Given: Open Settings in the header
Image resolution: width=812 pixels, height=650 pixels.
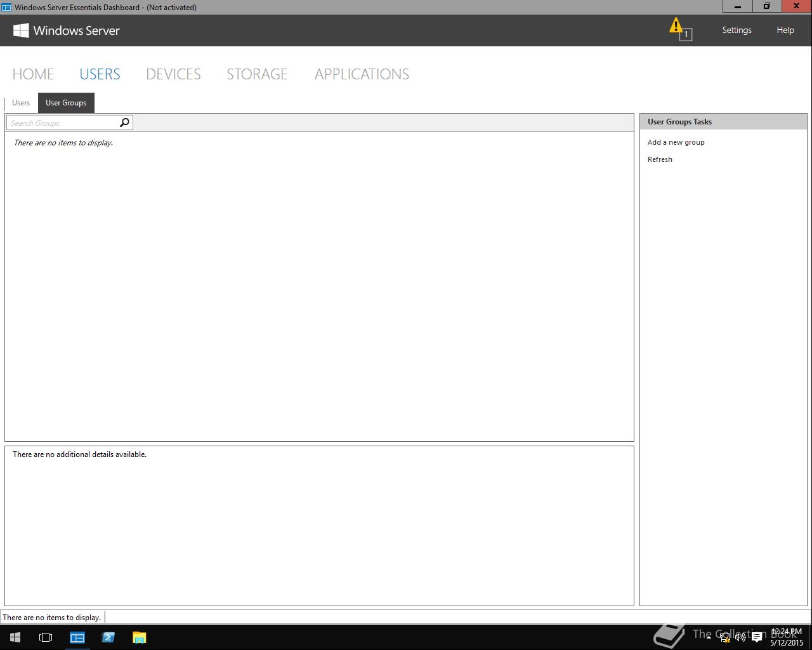Looking at the screenshot, I should (737, 30).
